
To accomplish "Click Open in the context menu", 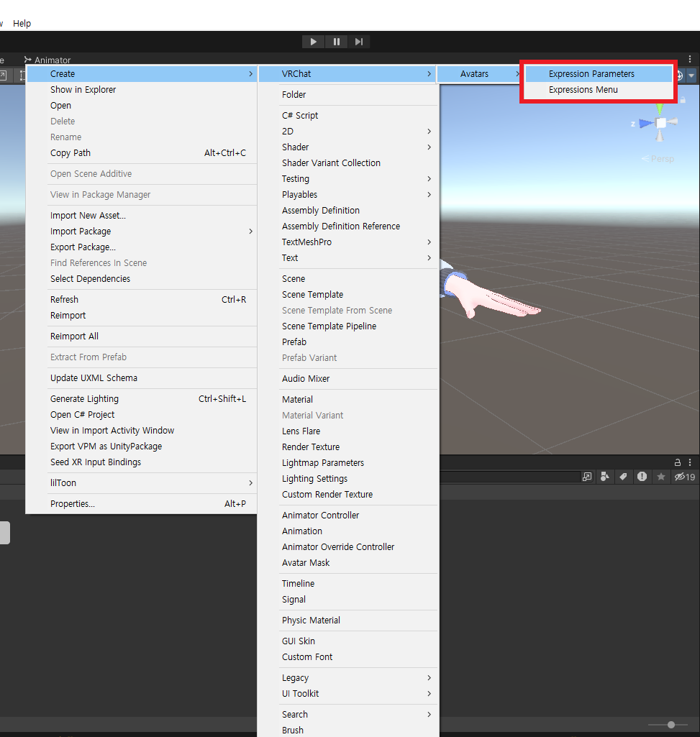I will click(x=142, y=106).
